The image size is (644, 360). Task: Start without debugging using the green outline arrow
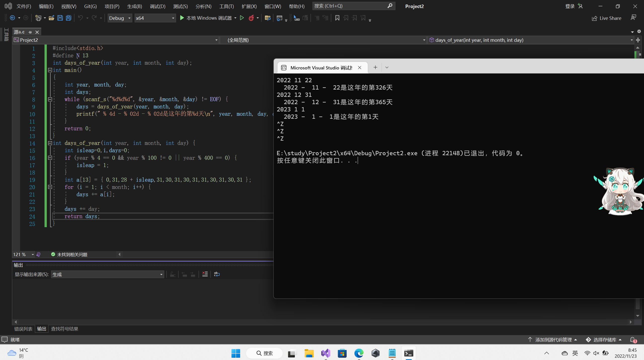[x=242, y=18]
